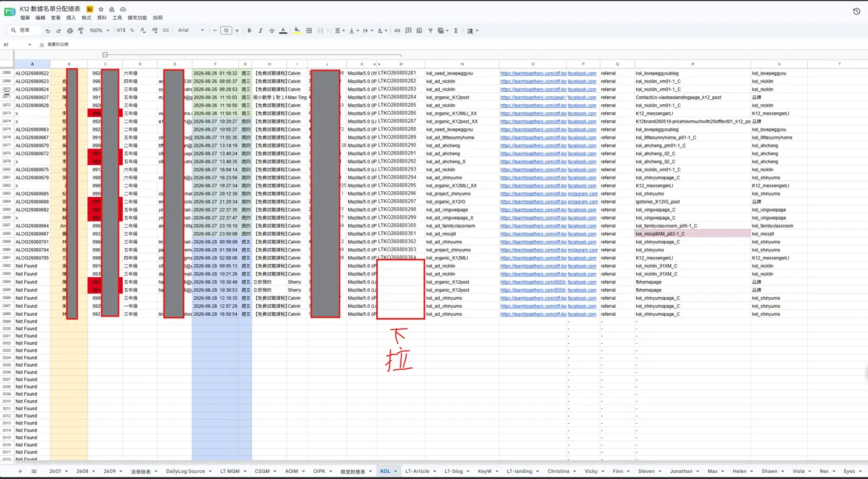Increase decimal places
This screenshot has width=868, height=479.
(154, 30)
